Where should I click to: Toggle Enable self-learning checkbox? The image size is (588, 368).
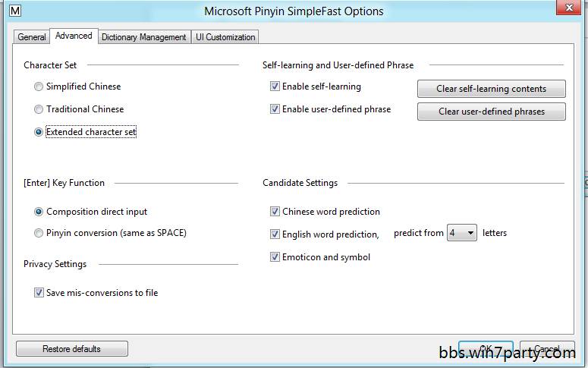click(275, 86)
